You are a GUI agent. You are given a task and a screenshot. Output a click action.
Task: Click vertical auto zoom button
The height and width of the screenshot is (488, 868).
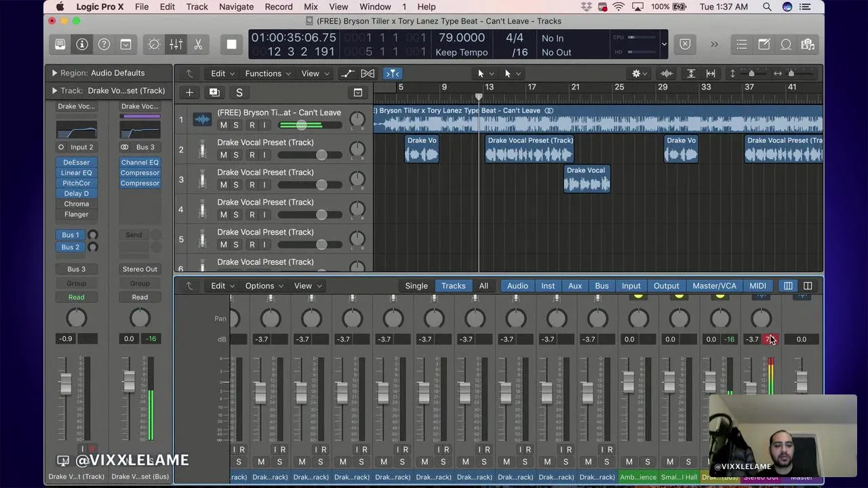pyautogui.click(x=691, y=73)
